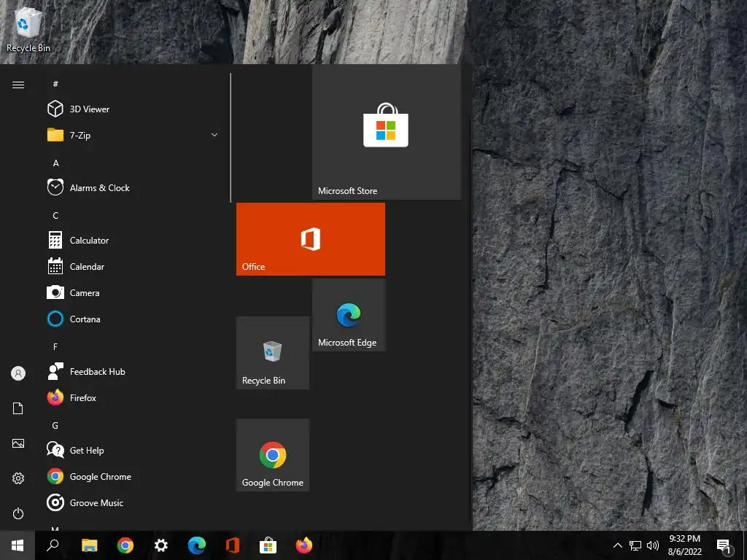Jump to the # letter group header

coord(55,84)
